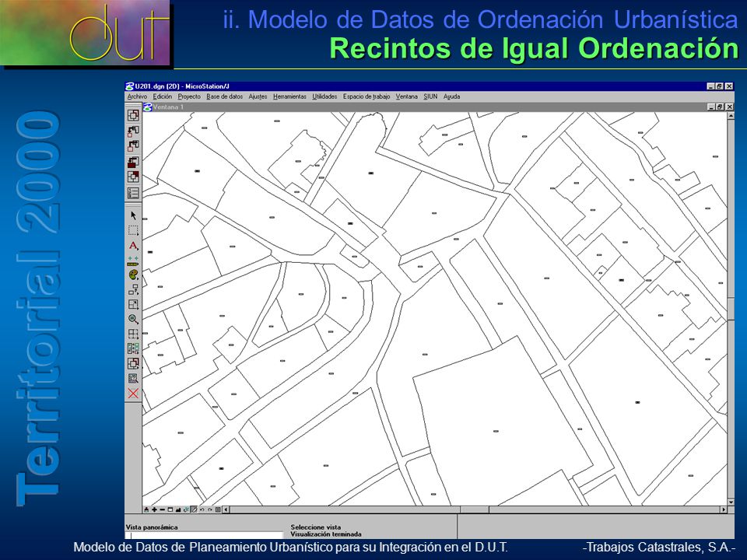Click the Window Area rectangle view control

[x=170, y=509]
